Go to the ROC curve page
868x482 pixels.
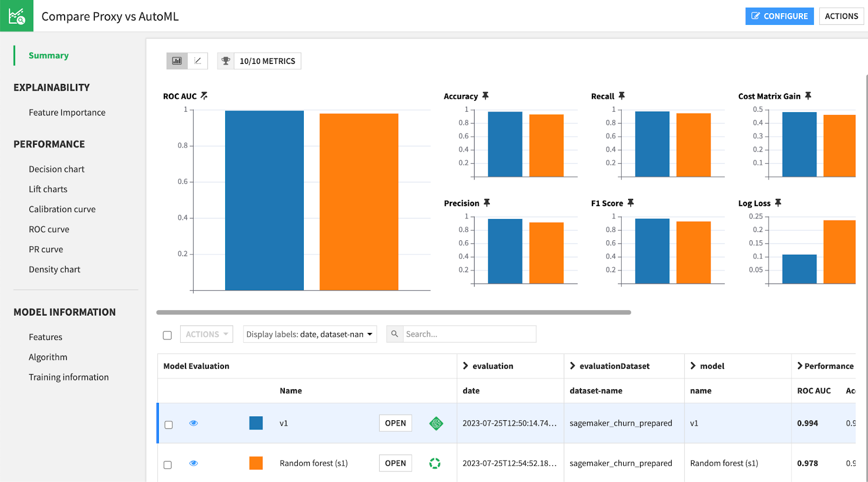[49, 229]
